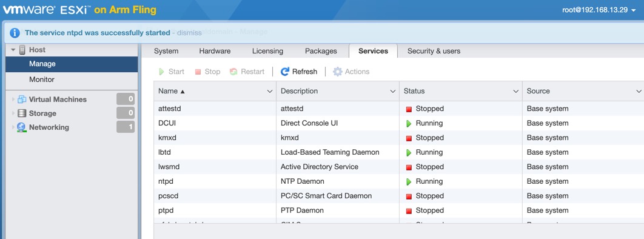Click the Stop button label
644x239 pixels.
point(212,72)
